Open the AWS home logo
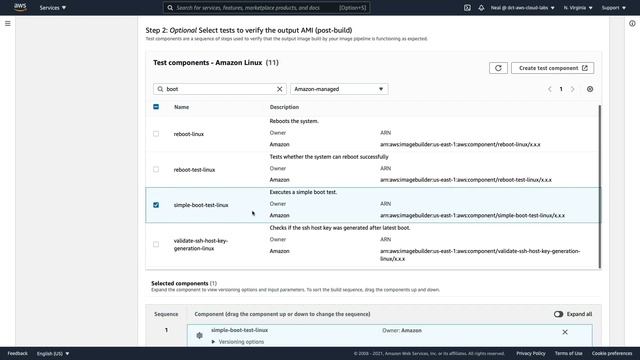Screen dimensions: 640x360 (x=20, y=7)
